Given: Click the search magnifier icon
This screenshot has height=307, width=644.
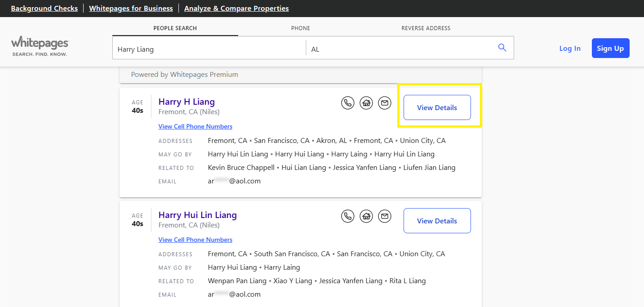Looking at the screenshot, I should pyautogui.click(x=502, y=48).
